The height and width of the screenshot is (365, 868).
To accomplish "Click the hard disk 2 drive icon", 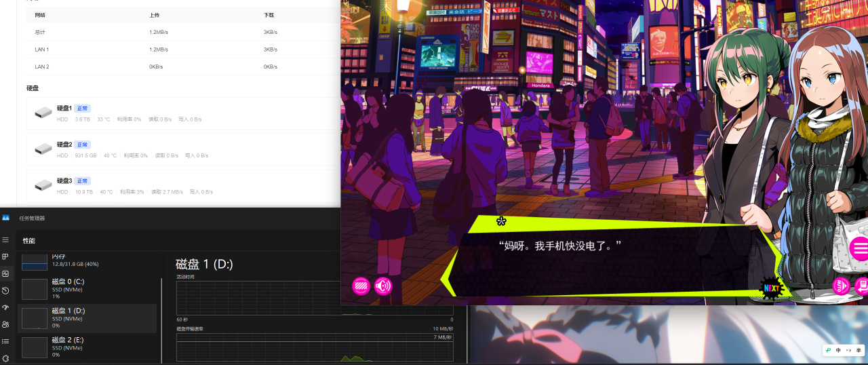I will (43, 149).
